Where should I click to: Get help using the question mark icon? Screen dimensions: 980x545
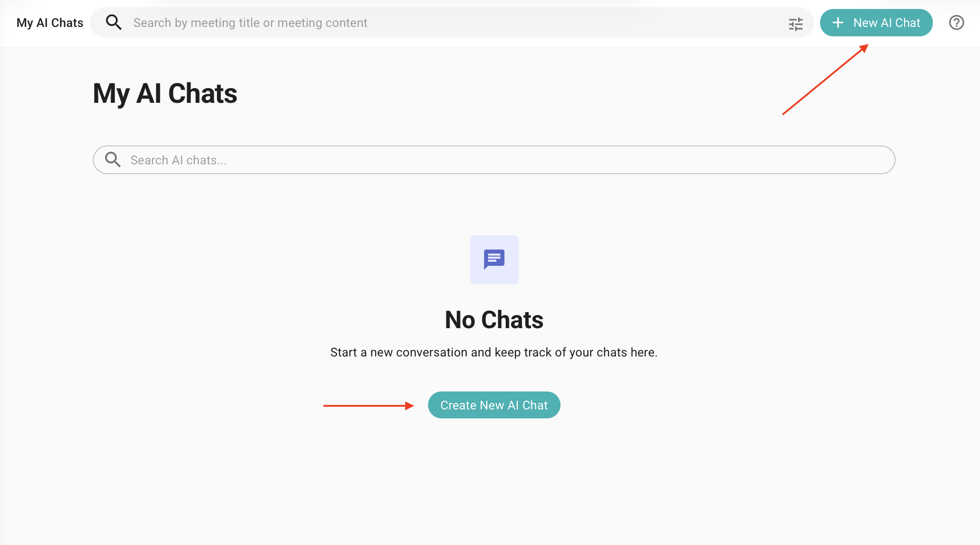pos(956,22)
